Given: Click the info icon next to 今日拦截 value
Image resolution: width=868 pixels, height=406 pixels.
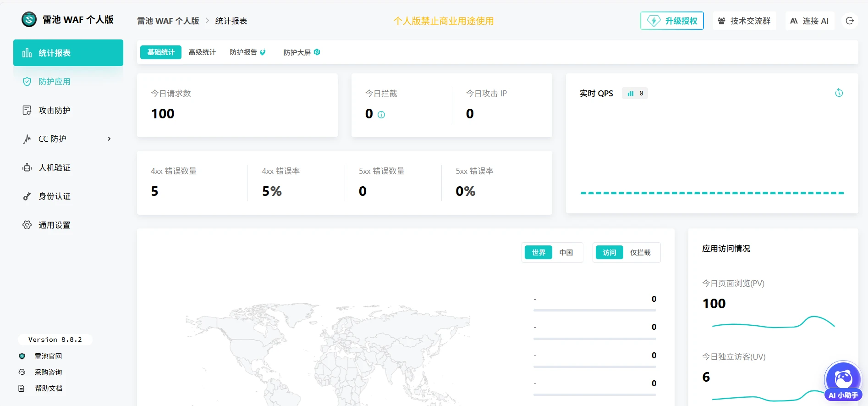Looking at the screenshot, I should point(381,115).
